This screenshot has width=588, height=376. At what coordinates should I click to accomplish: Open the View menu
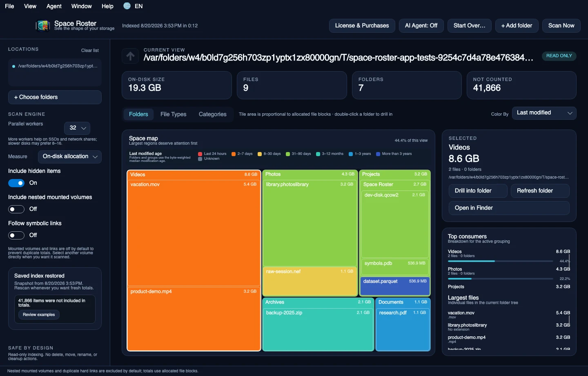[x=30, y=6]
